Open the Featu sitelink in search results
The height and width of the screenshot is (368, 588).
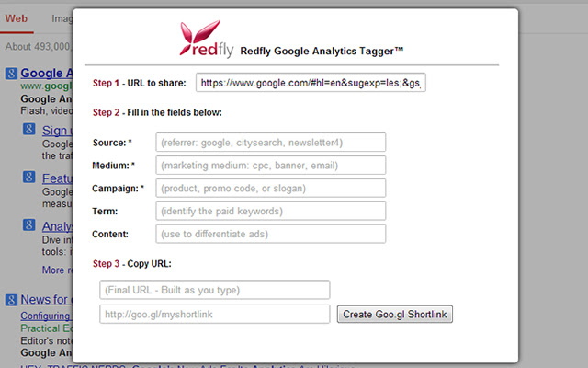pyautogui.click(x=57, y=178)
